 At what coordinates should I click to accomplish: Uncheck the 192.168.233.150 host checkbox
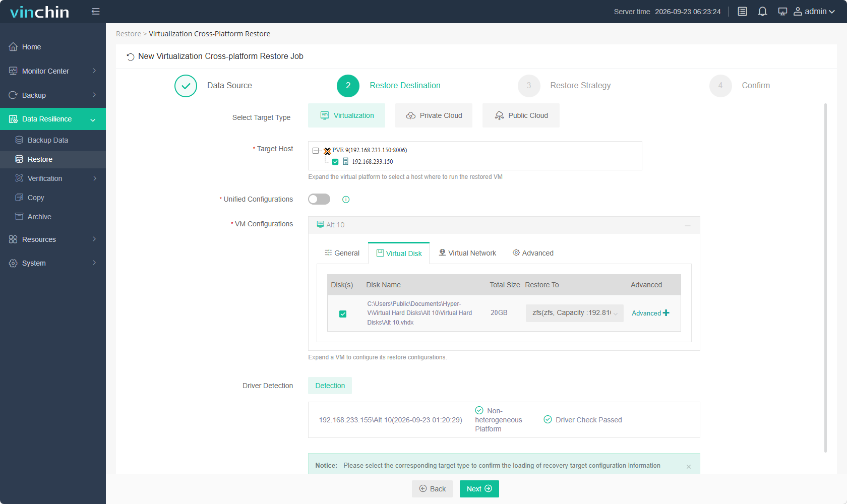click(x=335, y=162)
